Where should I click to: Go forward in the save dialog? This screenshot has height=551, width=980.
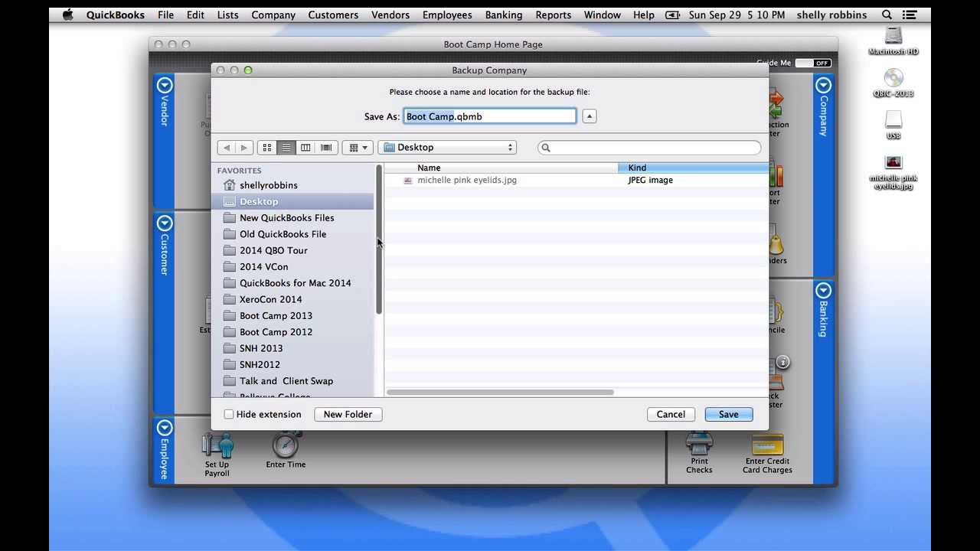[x=244, y=148]
